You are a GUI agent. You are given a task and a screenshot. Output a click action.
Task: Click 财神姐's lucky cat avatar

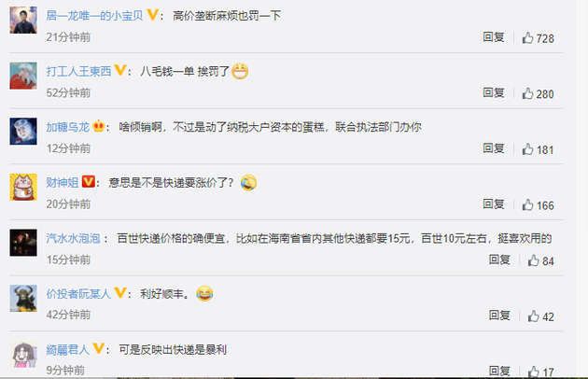pos(23,187)
